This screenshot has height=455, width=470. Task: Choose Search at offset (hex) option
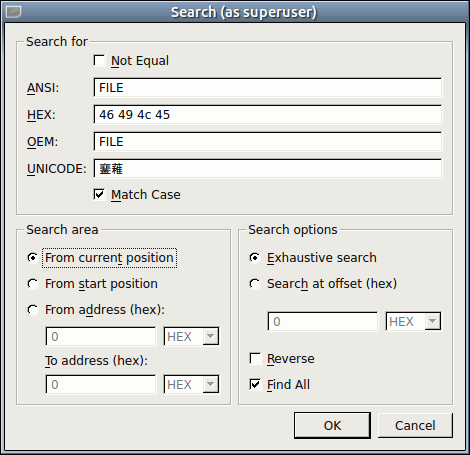click(x=255, y=284)
